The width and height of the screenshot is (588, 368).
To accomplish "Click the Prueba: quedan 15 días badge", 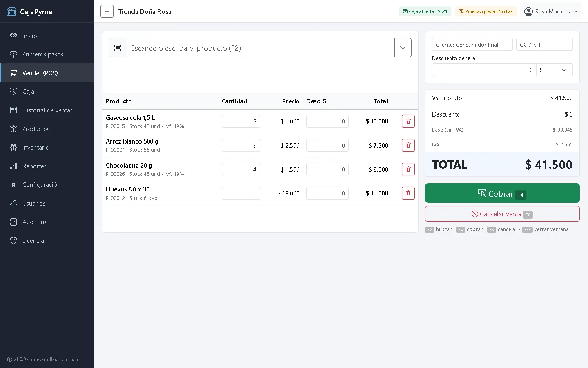I will tap(486, 11).
